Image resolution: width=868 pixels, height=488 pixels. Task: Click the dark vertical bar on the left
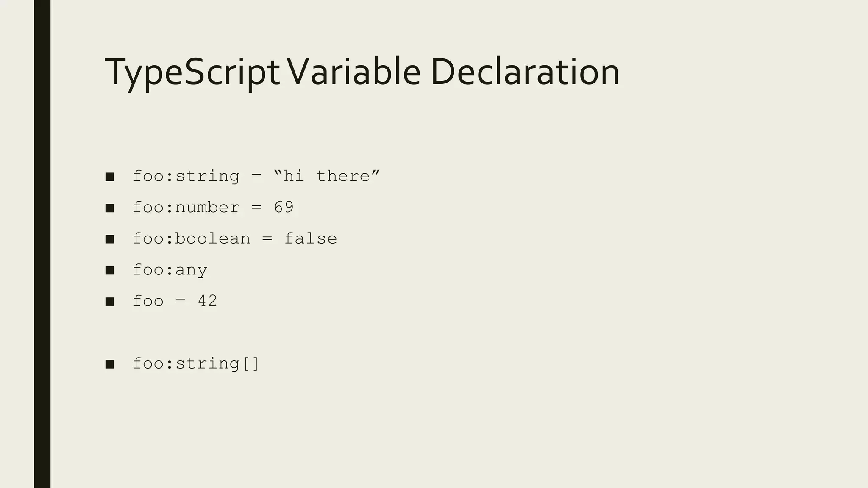pyautogui.click(x=42, y=244)
